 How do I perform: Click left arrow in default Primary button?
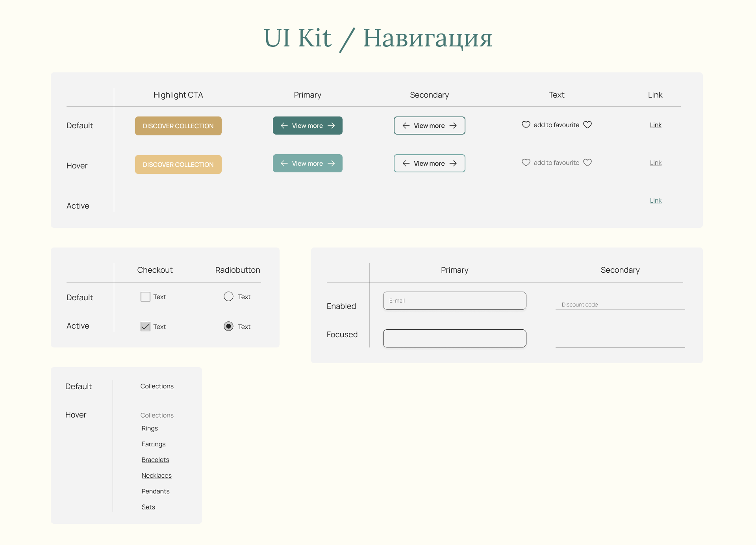[x=284, y=126]
